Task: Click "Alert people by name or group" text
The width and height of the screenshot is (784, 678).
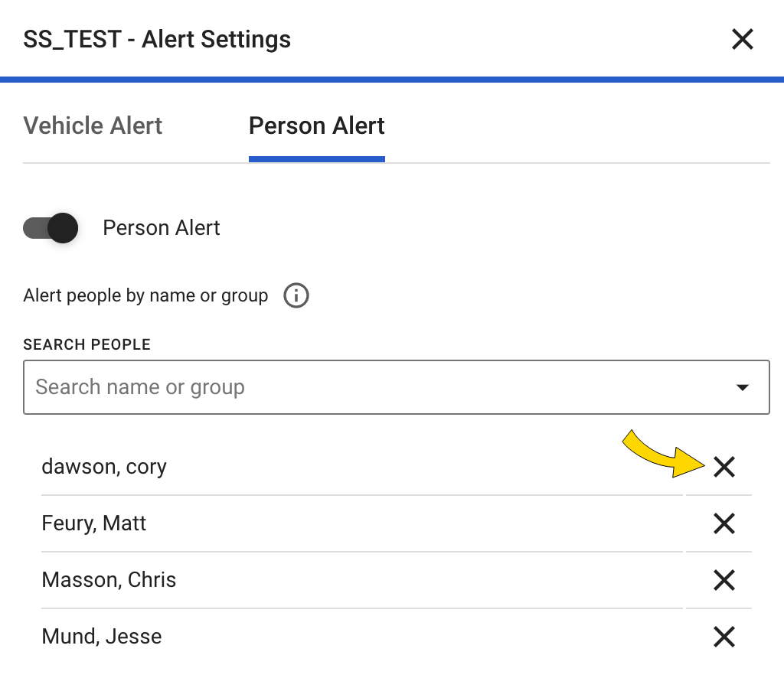Action: point(145,295)
